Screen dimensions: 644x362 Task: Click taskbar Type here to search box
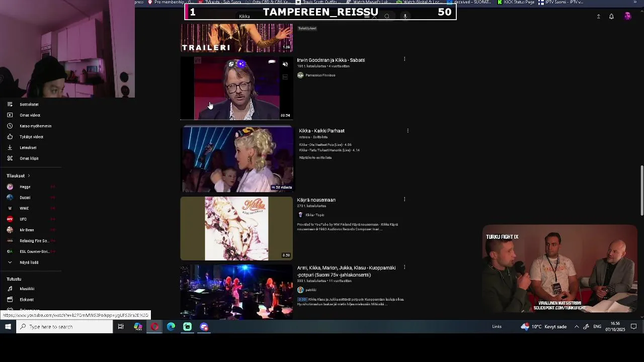64,327
